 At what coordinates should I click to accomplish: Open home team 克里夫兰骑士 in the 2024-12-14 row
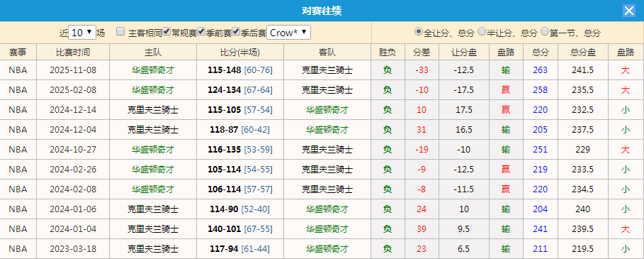pos(153,110)
